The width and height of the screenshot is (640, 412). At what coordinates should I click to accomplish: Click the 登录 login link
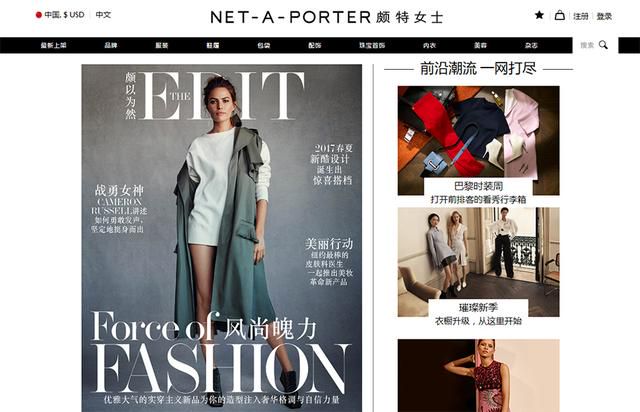(604, 16)
